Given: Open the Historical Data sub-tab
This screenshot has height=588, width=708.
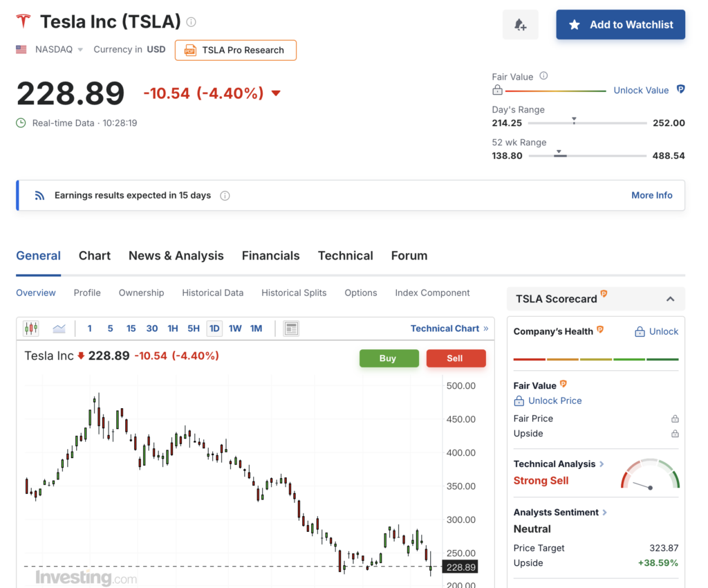Looking at the screenshot, I should (x=213, y=293).
